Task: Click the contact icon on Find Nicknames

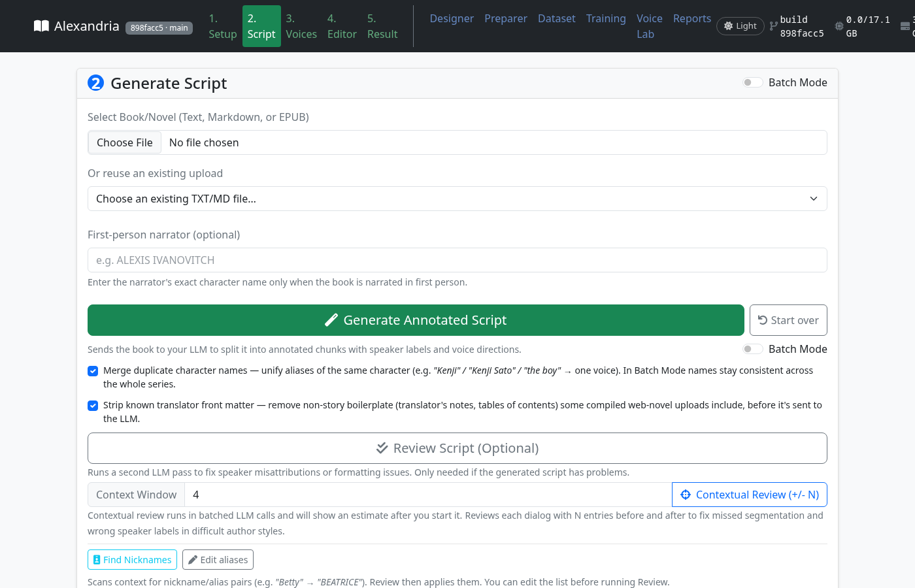Action: (97, 560)
